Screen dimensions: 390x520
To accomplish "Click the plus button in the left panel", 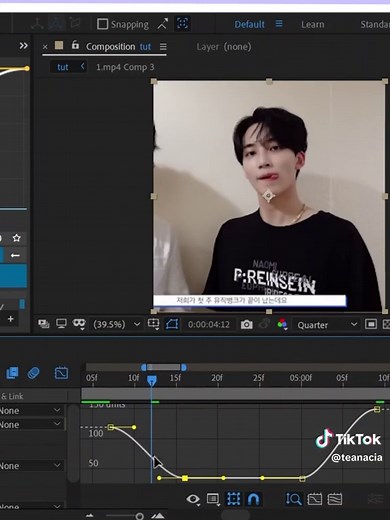I will click(11, 319).
